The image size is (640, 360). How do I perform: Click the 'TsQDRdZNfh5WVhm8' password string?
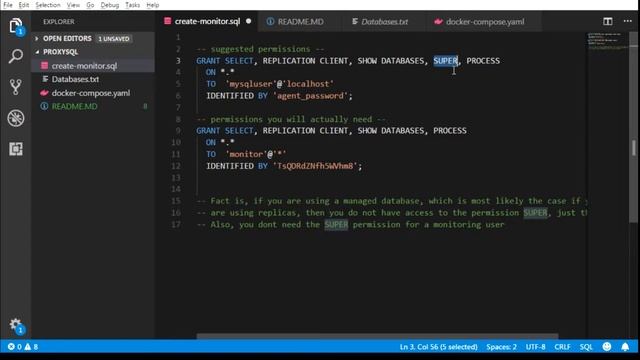(316, 166)
